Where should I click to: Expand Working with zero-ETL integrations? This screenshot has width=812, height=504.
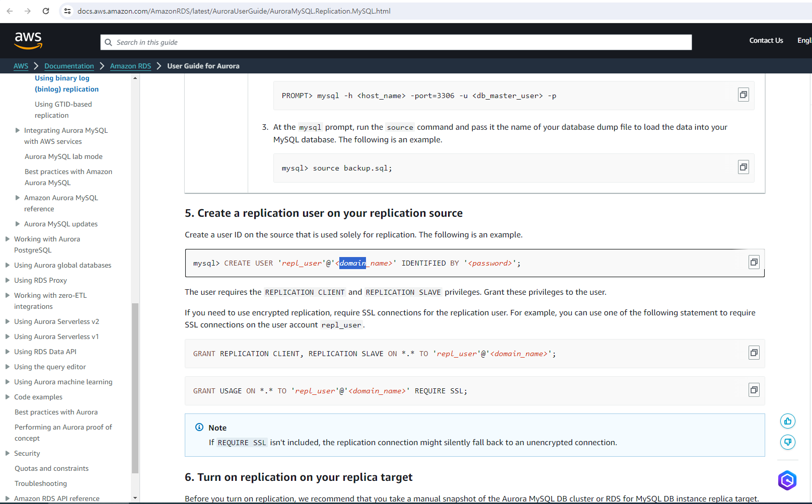(x=8, y=295)
